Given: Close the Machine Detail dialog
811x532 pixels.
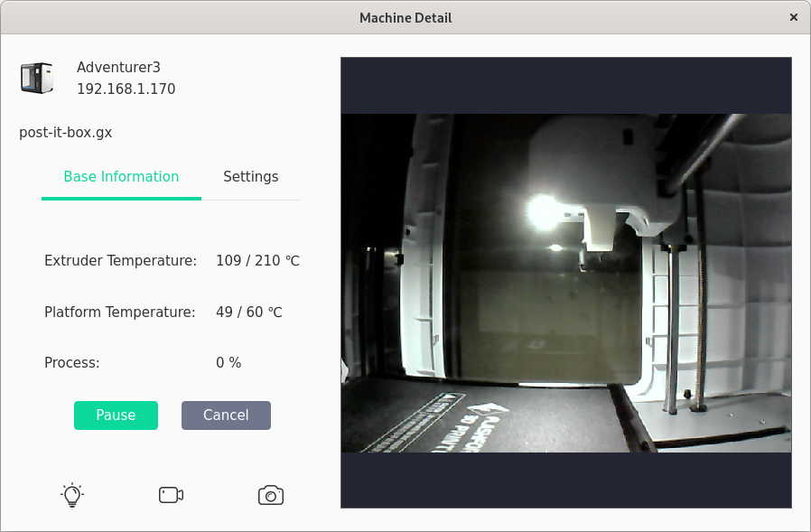Looking at the screenshot, I should click(x=794, y=17).
